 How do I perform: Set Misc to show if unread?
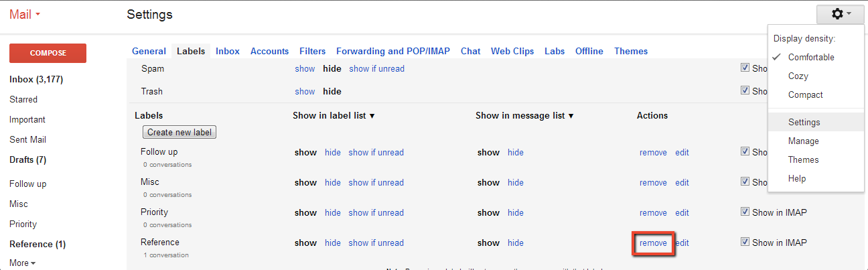click(x=376, y=182)
